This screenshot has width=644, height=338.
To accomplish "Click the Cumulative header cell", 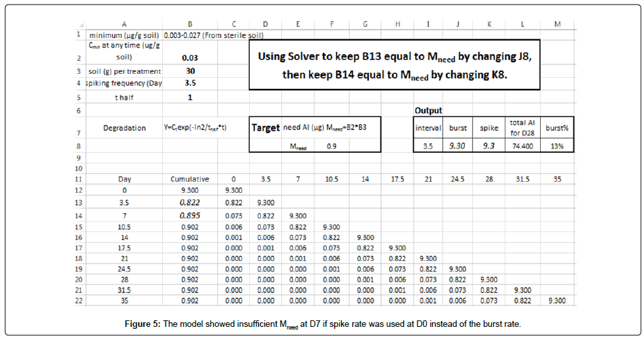I will [x=190, y=178].
